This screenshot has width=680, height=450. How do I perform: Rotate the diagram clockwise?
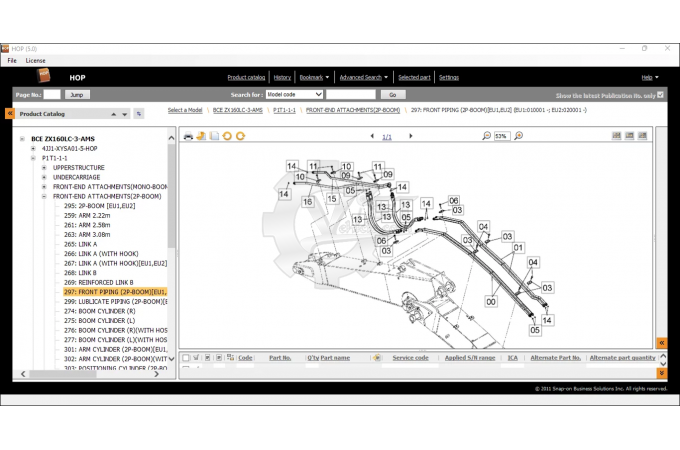pos(240,136)
